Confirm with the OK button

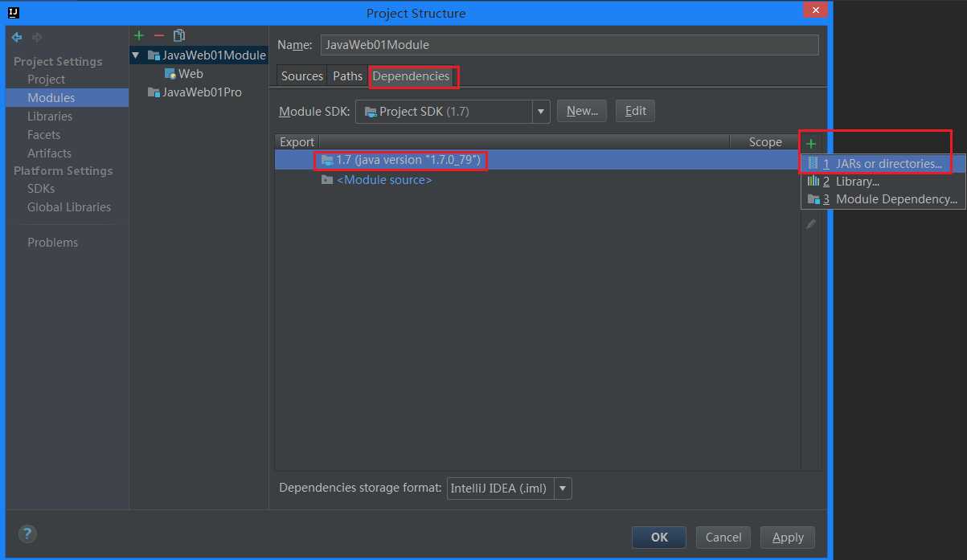coord(659,538)
